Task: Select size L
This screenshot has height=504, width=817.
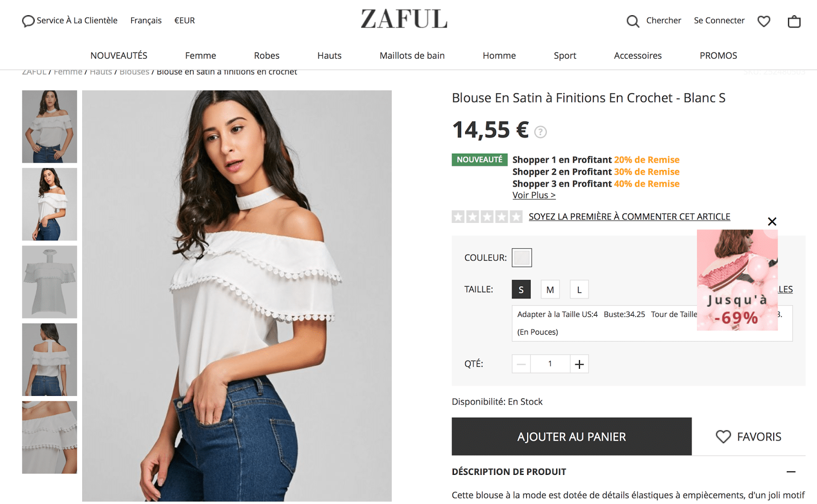Action: pos(579,289)
